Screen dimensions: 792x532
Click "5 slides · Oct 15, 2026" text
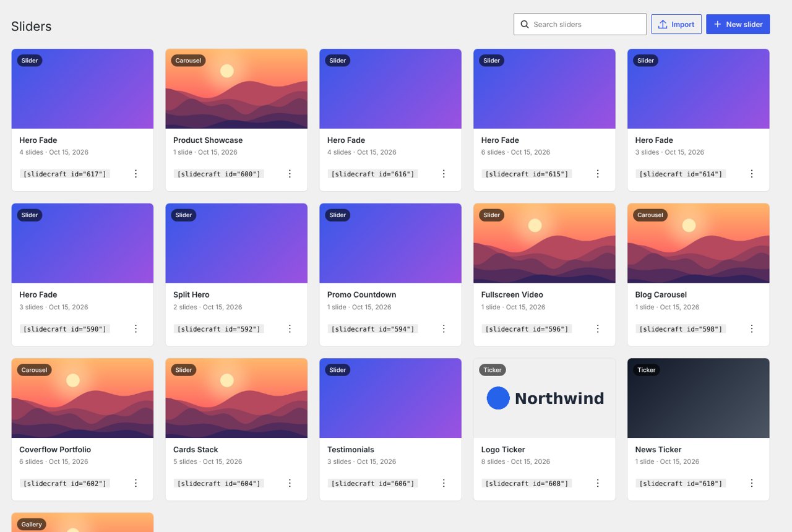(x=208, y=461)
